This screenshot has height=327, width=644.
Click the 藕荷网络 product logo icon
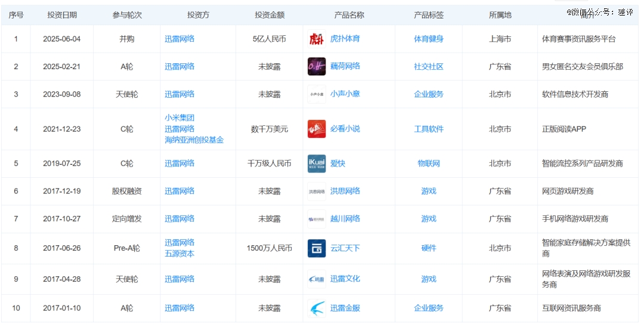coord(317,66)
